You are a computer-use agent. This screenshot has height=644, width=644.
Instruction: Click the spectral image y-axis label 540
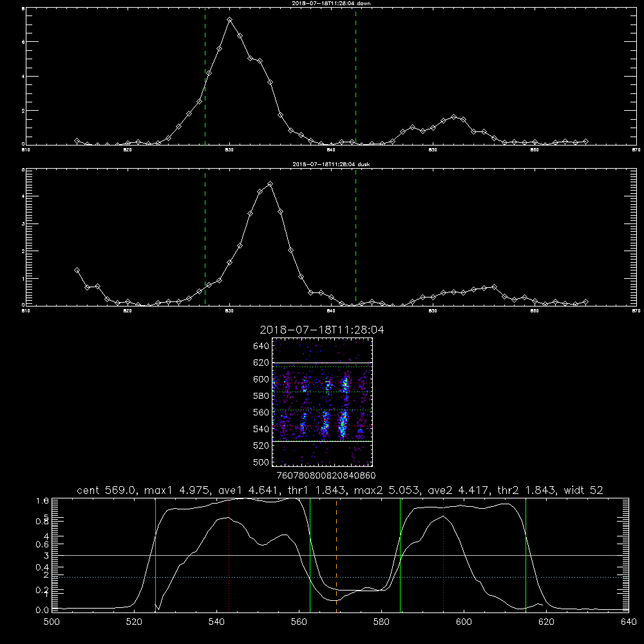261,429
